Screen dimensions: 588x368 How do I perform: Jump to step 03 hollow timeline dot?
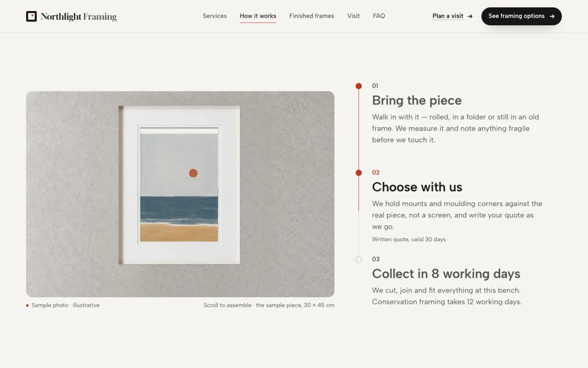(359, 259)
